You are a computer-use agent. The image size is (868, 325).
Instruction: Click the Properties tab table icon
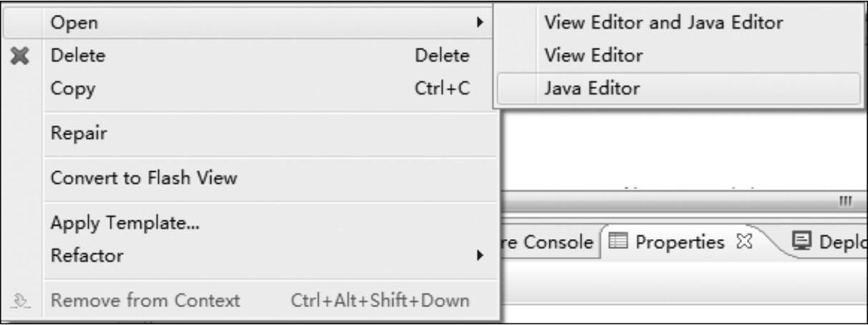pos(619,243)
